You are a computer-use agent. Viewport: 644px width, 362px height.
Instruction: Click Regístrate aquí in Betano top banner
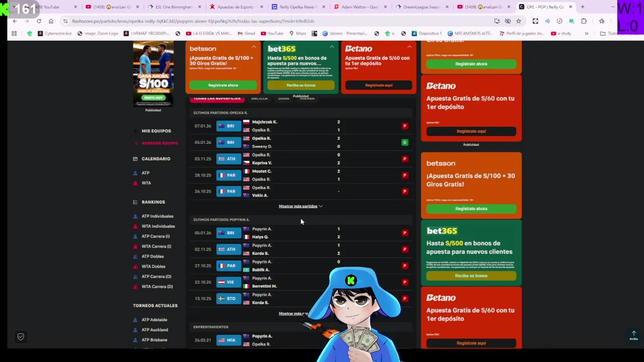(379, 85)
